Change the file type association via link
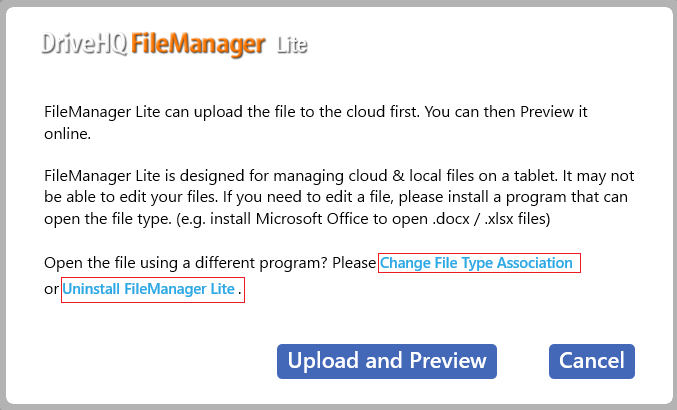 477,263
